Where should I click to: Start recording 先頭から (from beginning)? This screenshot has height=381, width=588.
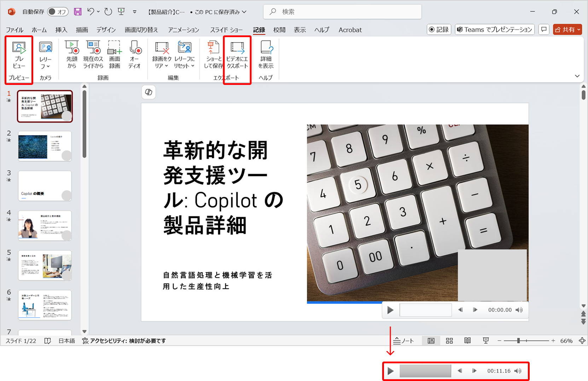[x=72, y=55]
